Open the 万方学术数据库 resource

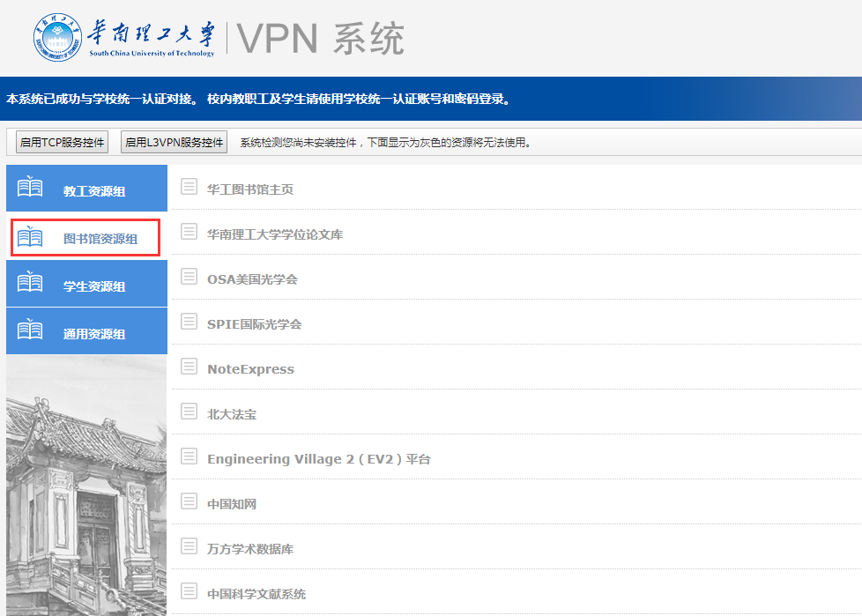250,549
